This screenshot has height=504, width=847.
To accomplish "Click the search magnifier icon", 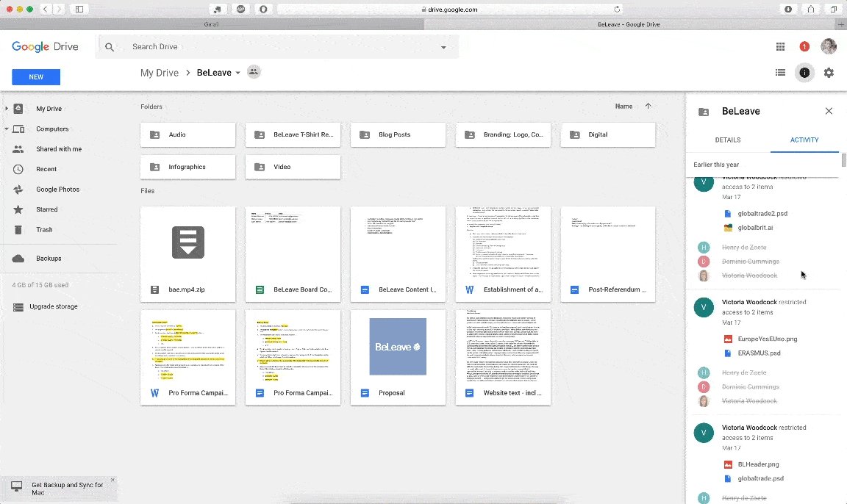I will point(110,47).
